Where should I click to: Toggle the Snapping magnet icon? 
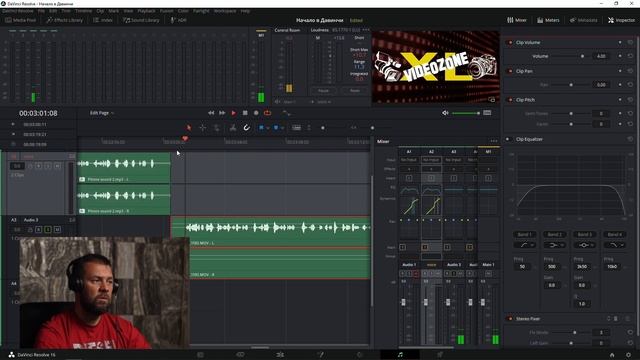click(x=247, y=128)
